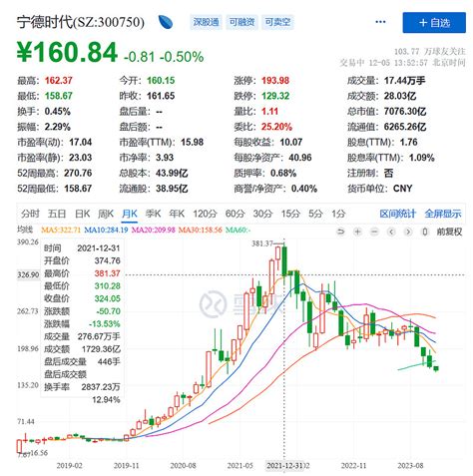Click the 深股通 tag
The image size is (473, 476).
pyautogui.click(x=206, y=22)
